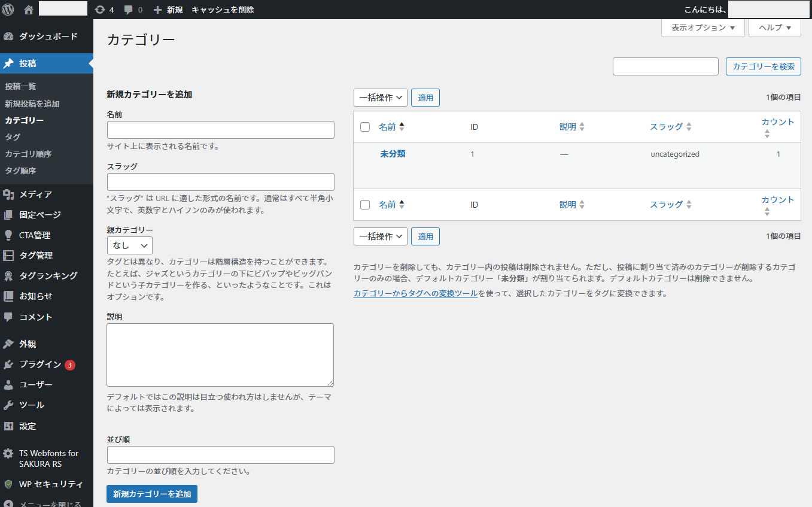This screenshot has height=507, width=812.
Task: Sort by 名前 in table header
Action: click(x=392, y=127)
